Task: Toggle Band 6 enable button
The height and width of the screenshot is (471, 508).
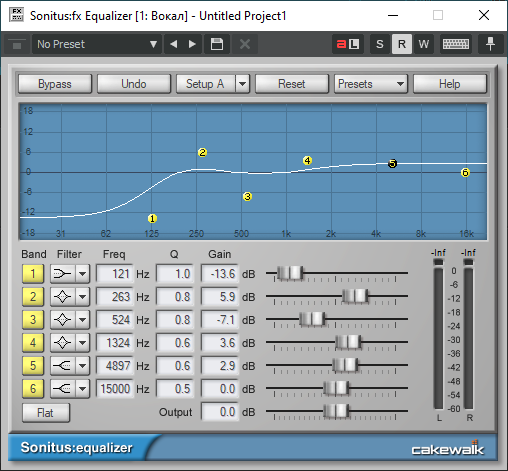Action: (x=33, y=389)
